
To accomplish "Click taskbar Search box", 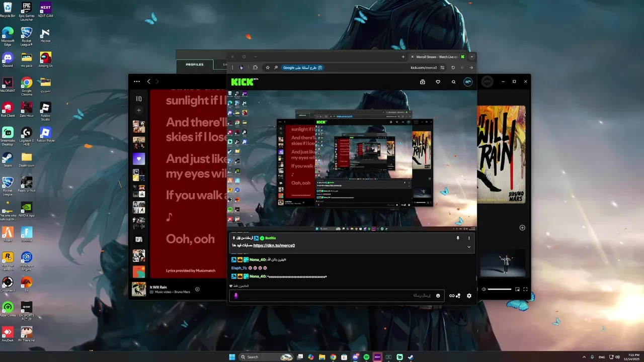I will [266, 357].
